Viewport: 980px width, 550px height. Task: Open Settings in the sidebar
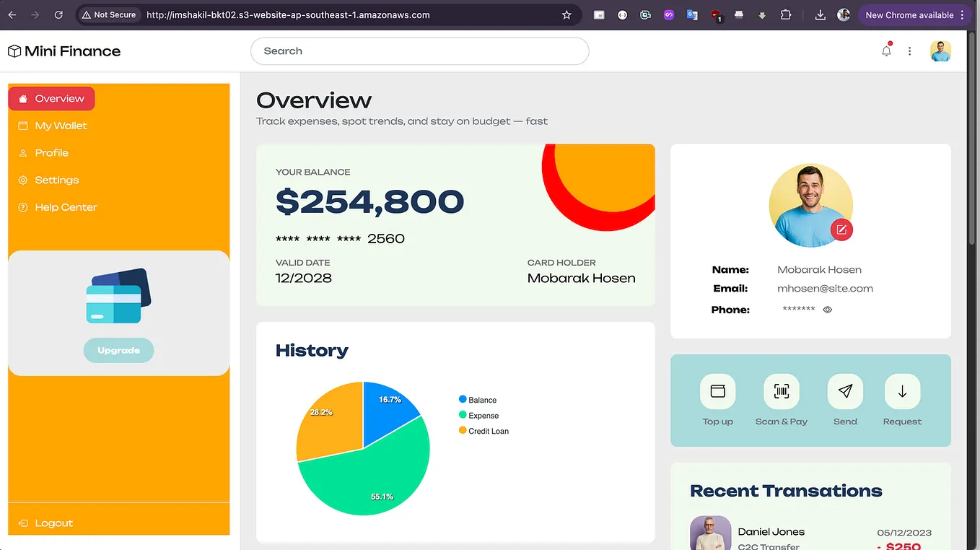57,180
